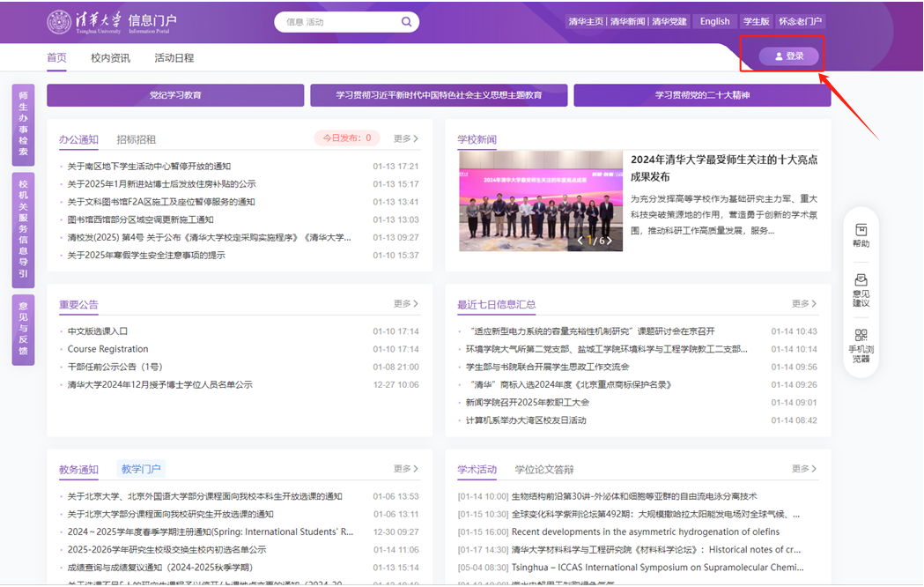924x587 pixels.
Task: Show next slide in news carousel
Action: 610,241
